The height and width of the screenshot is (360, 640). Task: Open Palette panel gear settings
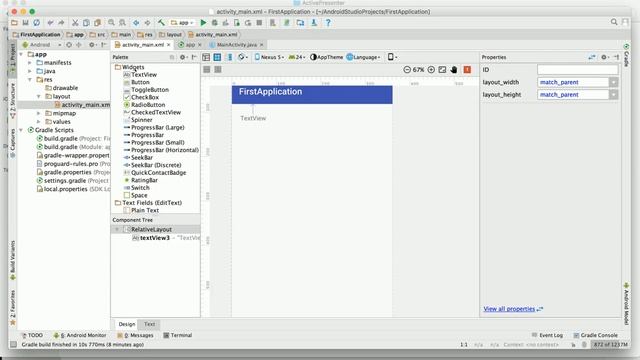tap(183, 57)
